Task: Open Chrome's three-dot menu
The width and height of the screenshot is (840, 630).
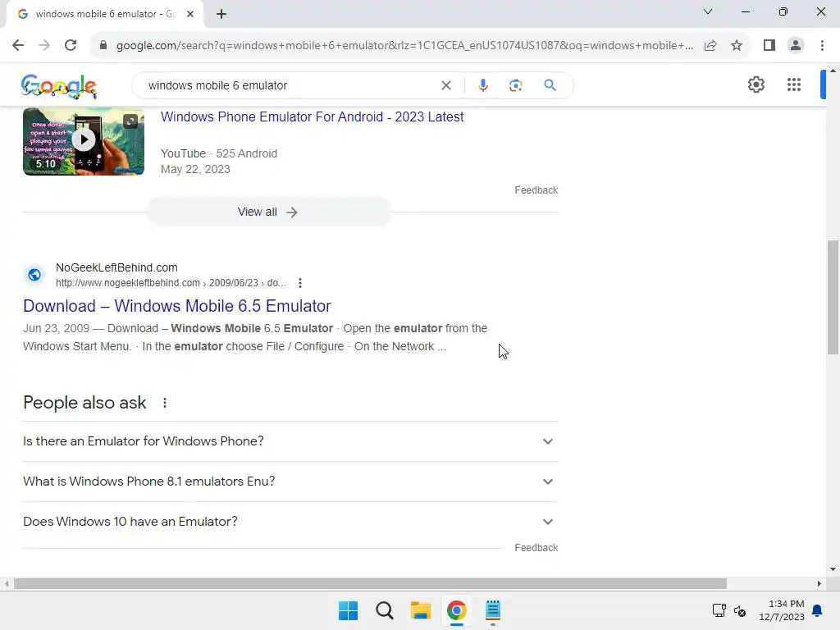Action: [822, 45]
